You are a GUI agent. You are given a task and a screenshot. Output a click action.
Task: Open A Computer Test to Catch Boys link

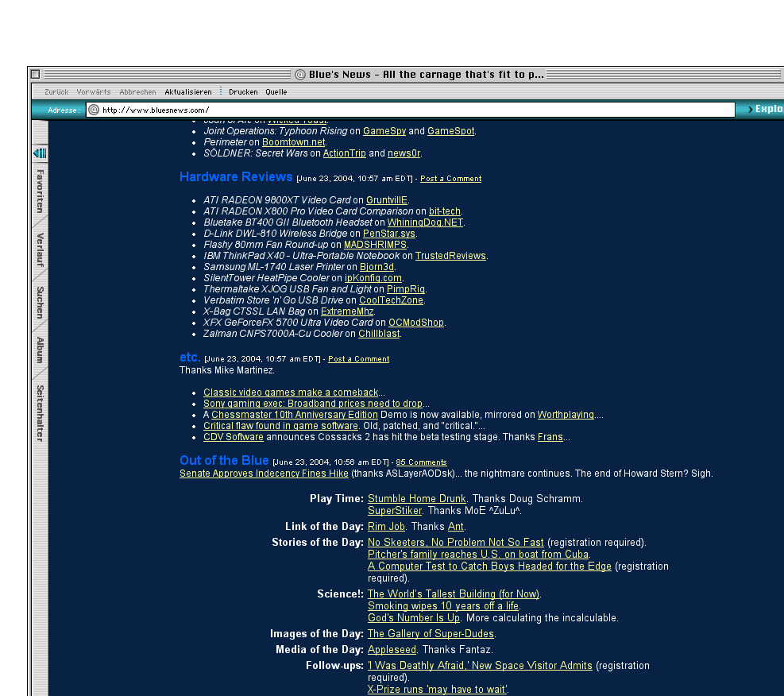click(x=489, y=566)
